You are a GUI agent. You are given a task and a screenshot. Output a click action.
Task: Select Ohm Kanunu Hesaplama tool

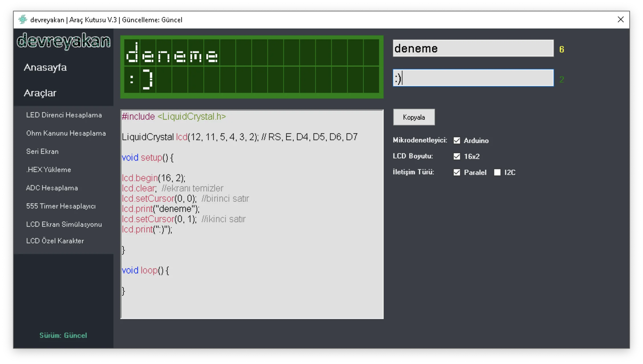66,133
